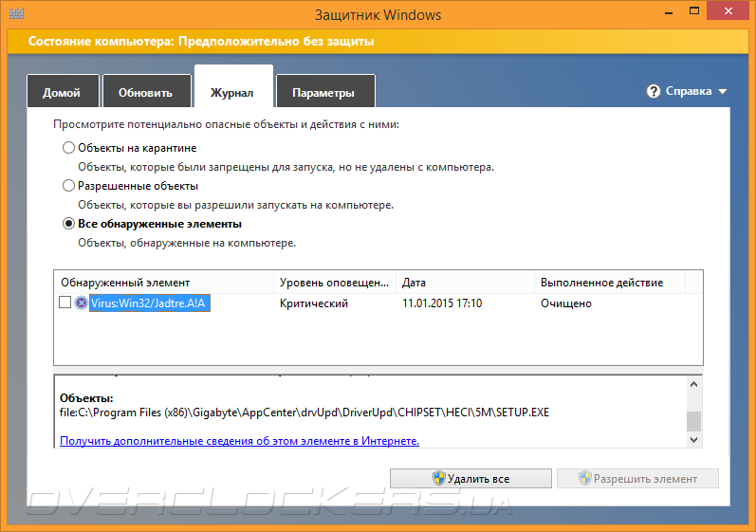Click the shield icon on Удалить все button
Image resolution: width=756 pixels, height=532 pixels.
coord(438,478)
